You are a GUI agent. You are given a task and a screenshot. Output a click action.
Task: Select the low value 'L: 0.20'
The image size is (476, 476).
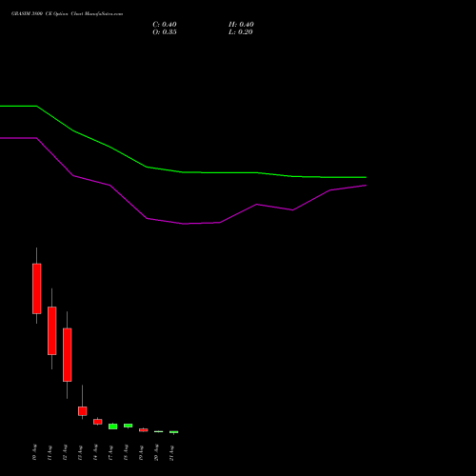[241, 32]
